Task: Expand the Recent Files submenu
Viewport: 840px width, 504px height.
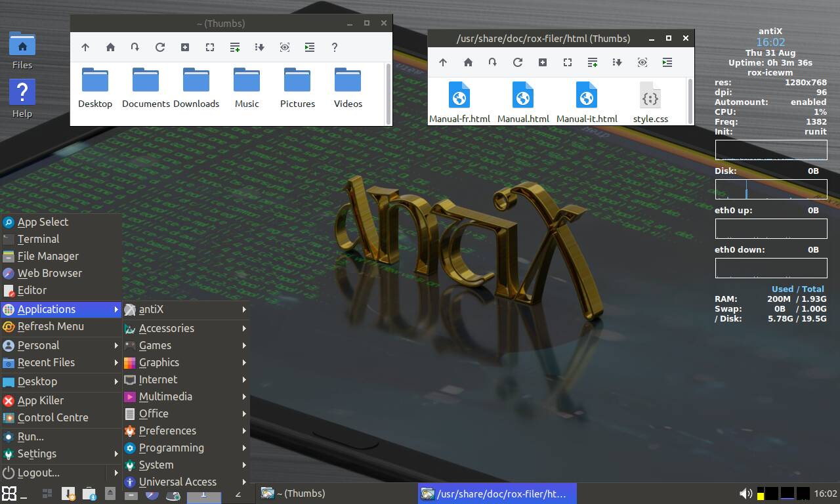Action: [x=46, y=362]
